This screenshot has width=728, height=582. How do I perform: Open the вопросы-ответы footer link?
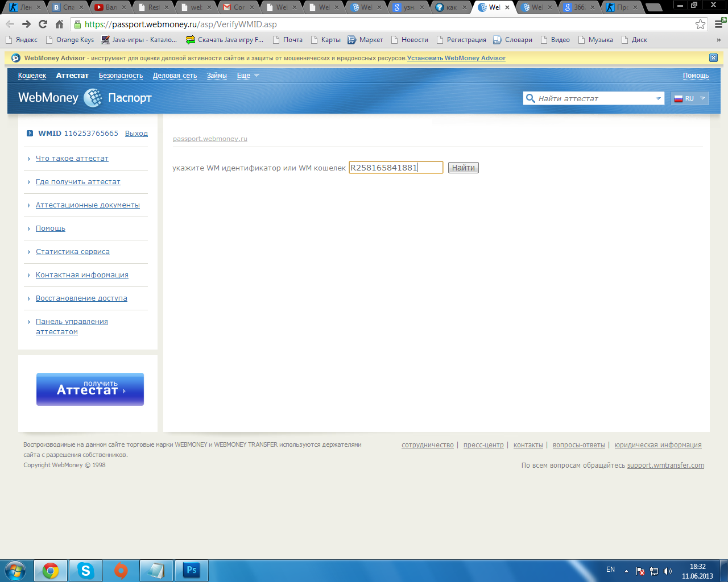pyautogui.click(x=579, y=445)
